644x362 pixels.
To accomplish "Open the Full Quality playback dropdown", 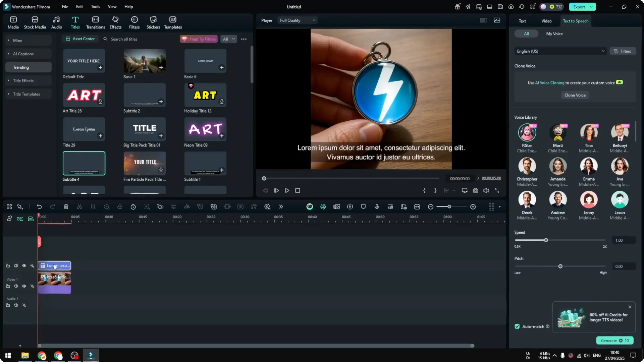I will click(297, 20).
